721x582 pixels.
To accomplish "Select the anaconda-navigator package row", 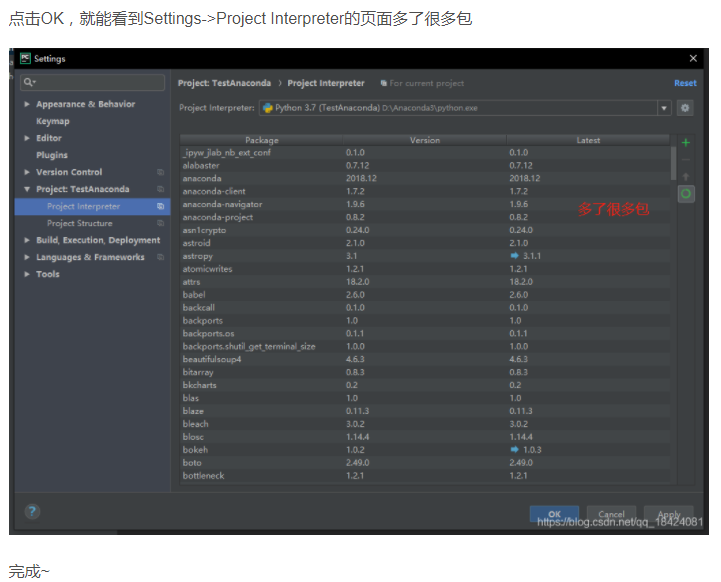I will (425, 204).
